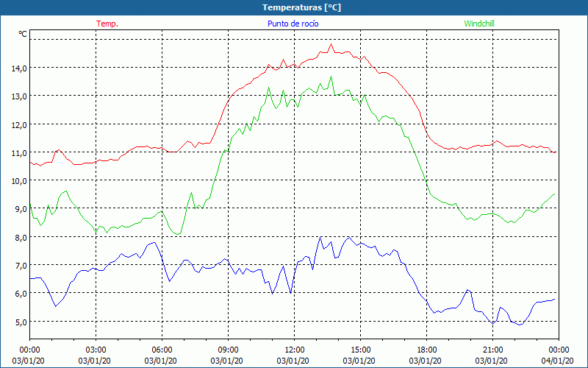This screenshot has width=588, height=368.
Task: Click the 04/01/20 date label
Action: pos(558,361)
